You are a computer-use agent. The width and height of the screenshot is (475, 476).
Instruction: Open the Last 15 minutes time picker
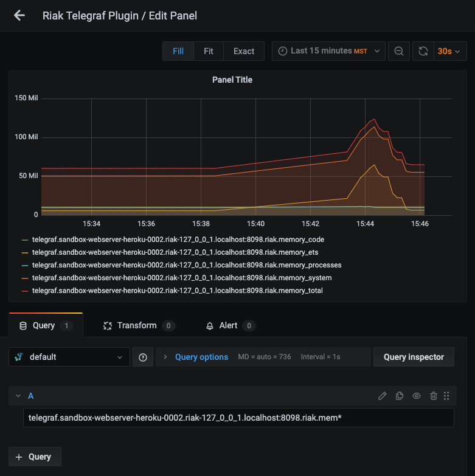[x=328, y=51]
